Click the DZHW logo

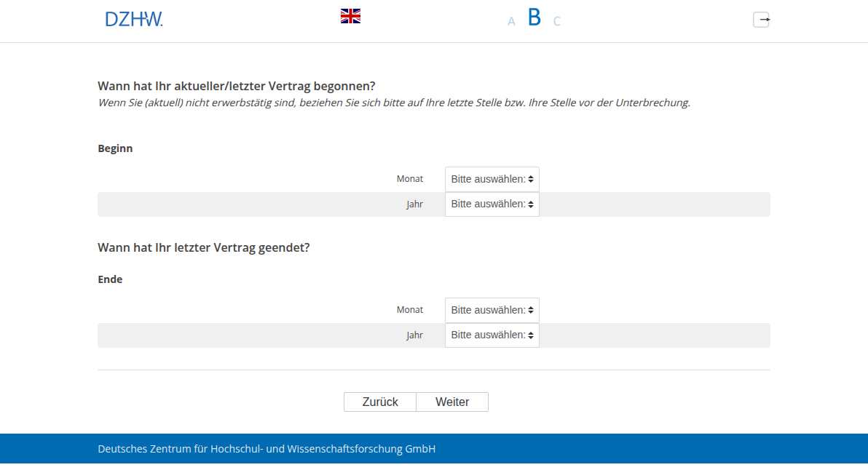click(x=134, y=20)
